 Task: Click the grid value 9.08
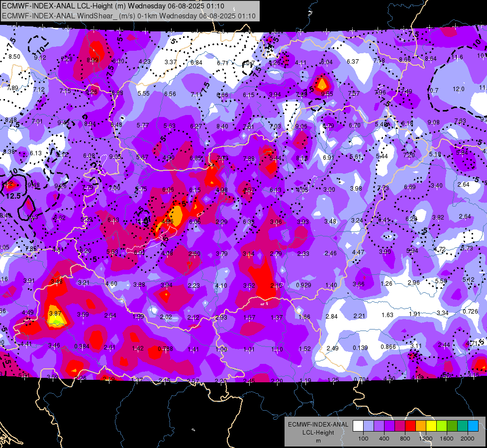click(x=434, y=122)
